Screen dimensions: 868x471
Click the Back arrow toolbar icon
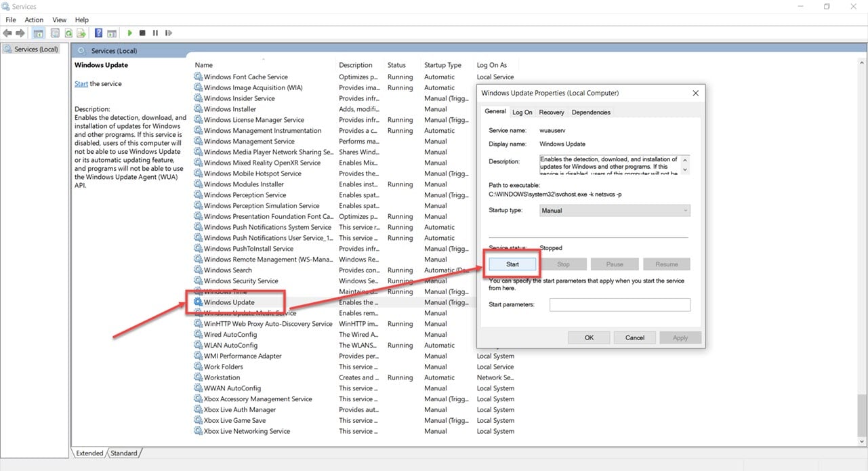pyautogui.click(x=7, y=33)
